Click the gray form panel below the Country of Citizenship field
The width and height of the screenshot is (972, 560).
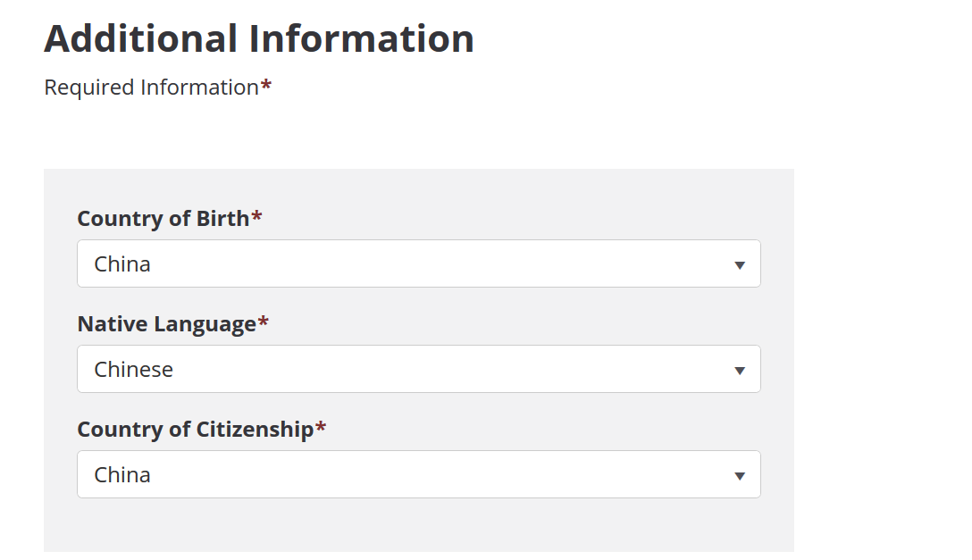(x=418, y=524)
